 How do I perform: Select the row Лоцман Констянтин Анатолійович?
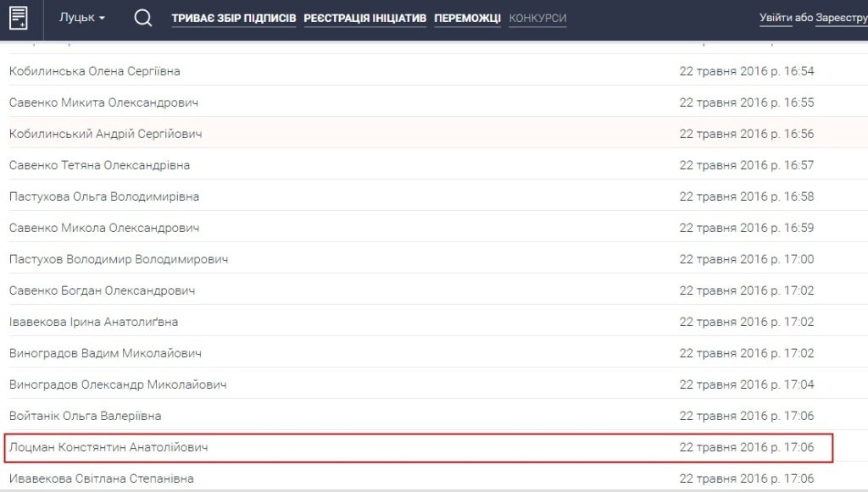click(x=108, y=447)
